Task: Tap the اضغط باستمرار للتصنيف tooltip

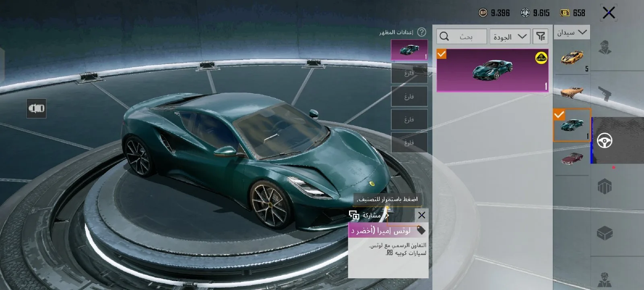Action: pyautogui.click(x=387, y=199)
